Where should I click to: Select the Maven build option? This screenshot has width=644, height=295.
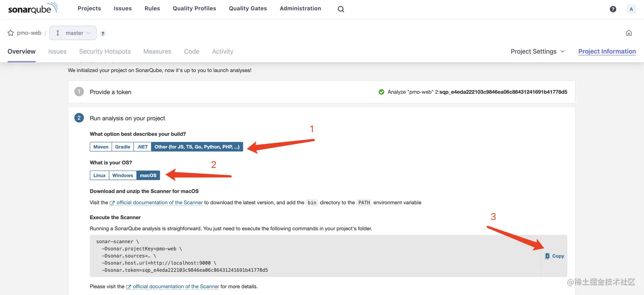101,147
